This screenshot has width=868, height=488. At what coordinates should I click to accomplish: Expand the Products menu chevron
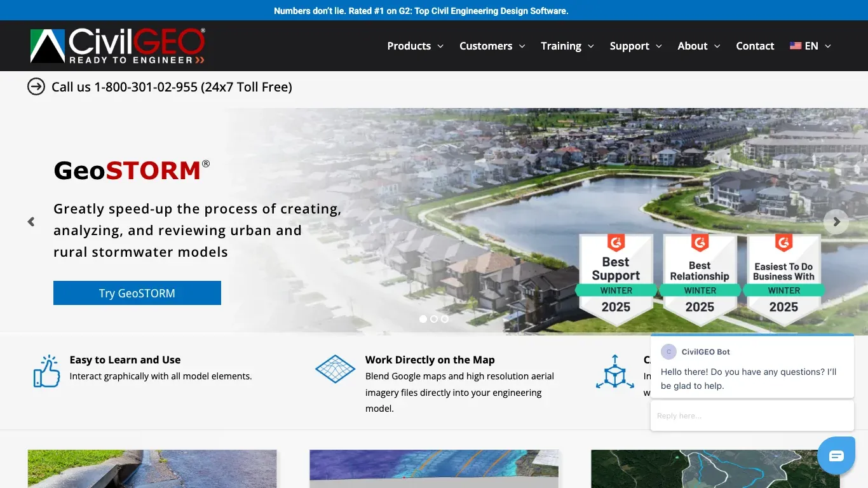[440, 46]
